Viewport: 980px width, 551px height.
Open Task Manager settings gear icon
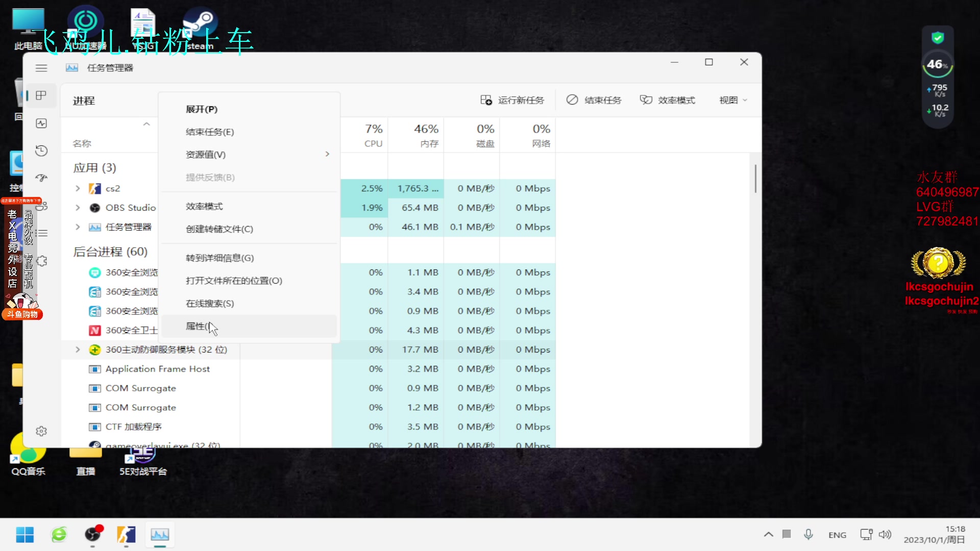click(x=41, y=431)
